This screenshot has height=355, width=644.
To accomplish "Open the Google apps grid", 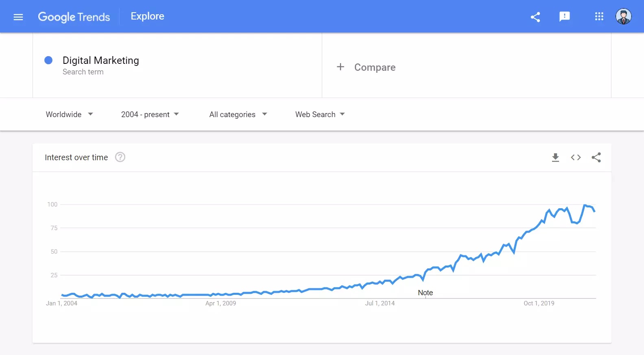I will point(599,17).
